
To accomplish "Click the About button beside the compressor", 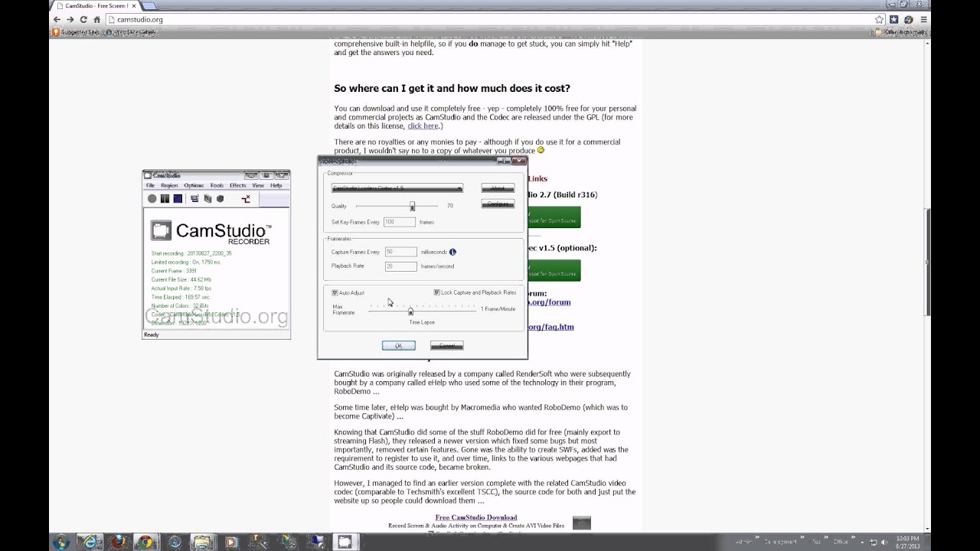I will click(x=498, y=188).
